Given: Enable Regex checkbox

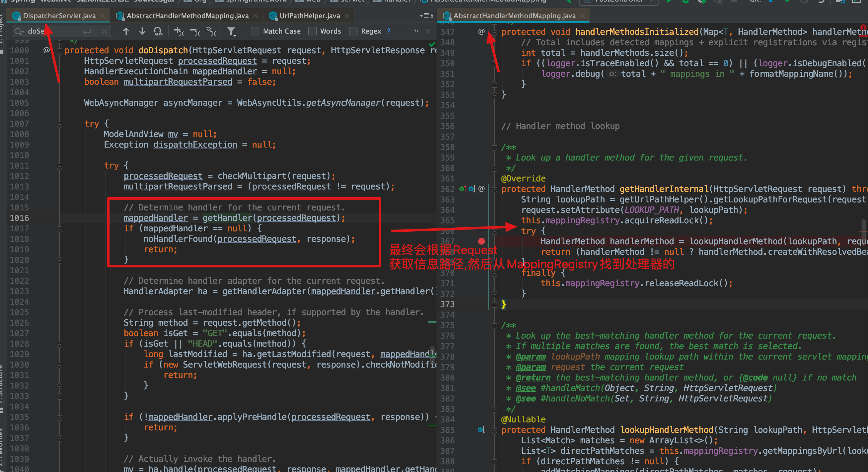Looking at the screenshot, I should [x=353, y=31].
